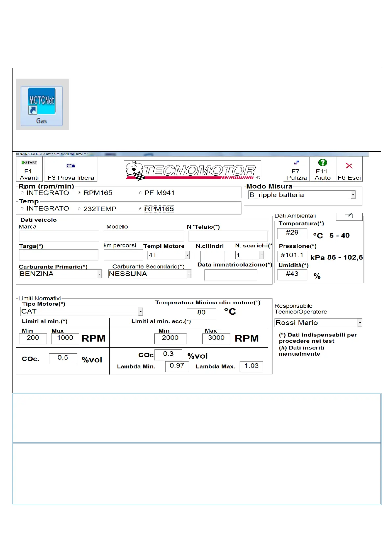Click the oil temperature 80 field
Image resolution: width=392 pixels, height=554 pixels.
click(201, 313)
